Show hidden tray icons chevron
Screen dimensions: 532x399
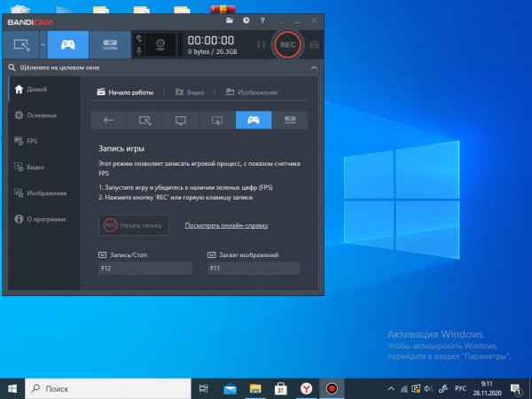tap(391, 389)
